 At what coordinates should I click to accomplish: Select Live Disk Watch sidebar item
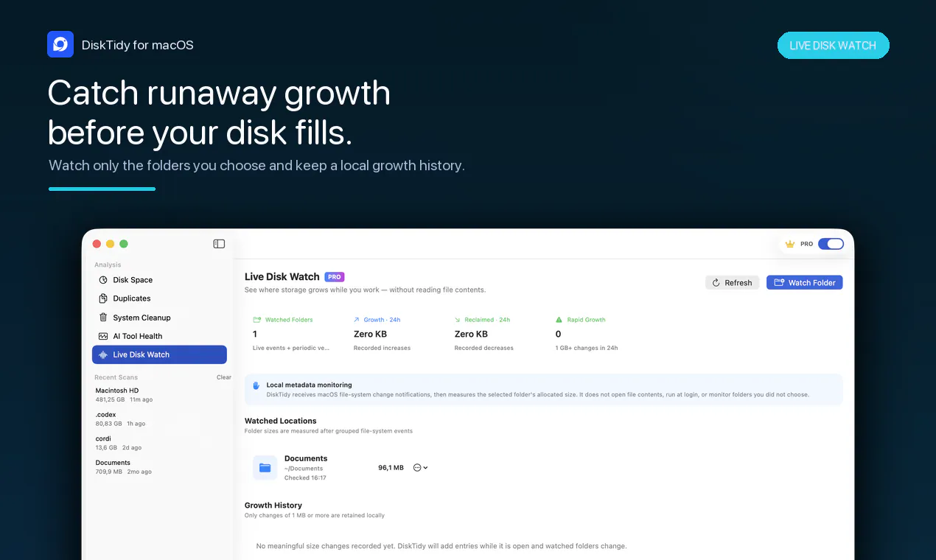[x=159, y=354]
